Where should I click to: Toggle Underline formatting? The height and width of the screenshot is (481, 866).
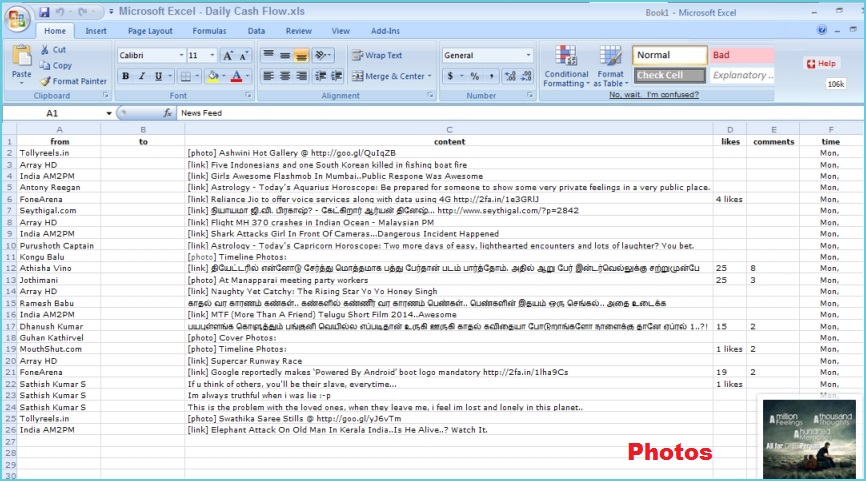[159, 76]
